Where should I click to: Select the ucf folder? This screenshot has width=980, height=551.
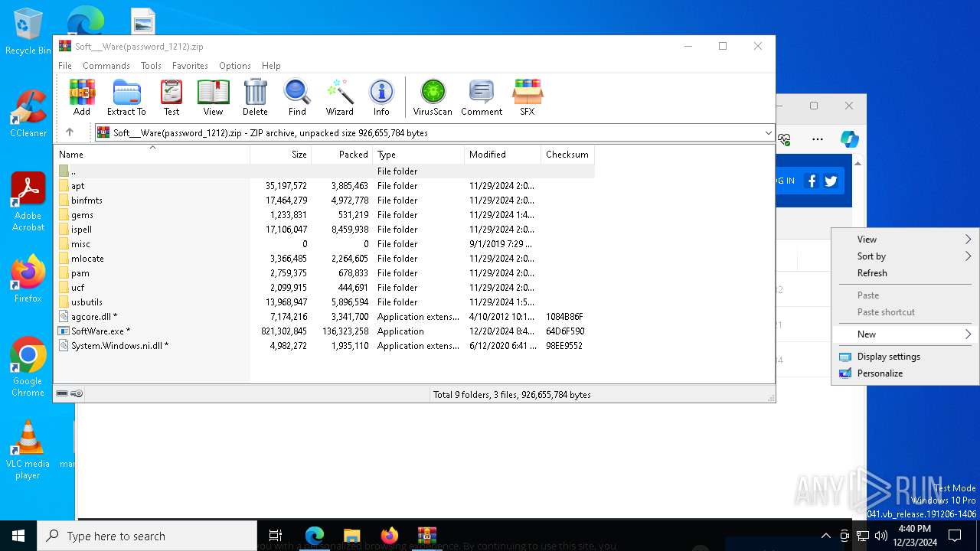pos(325,288)
